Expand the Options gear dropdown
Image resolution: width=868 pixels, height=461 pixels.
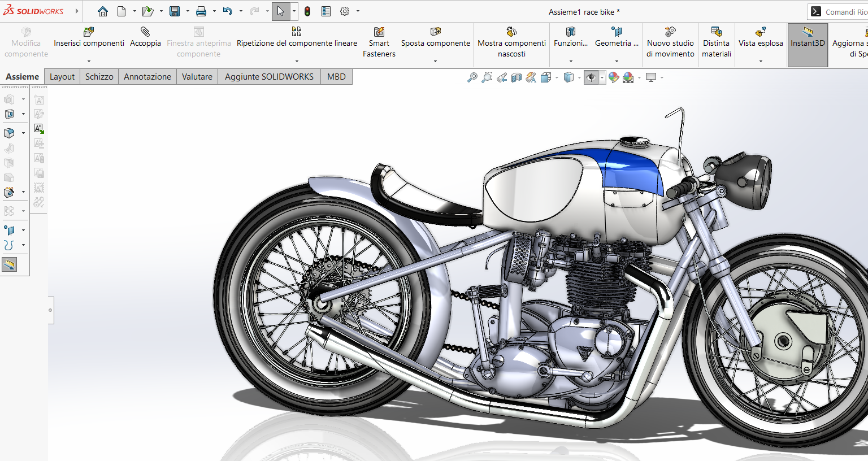coord(358,11)
